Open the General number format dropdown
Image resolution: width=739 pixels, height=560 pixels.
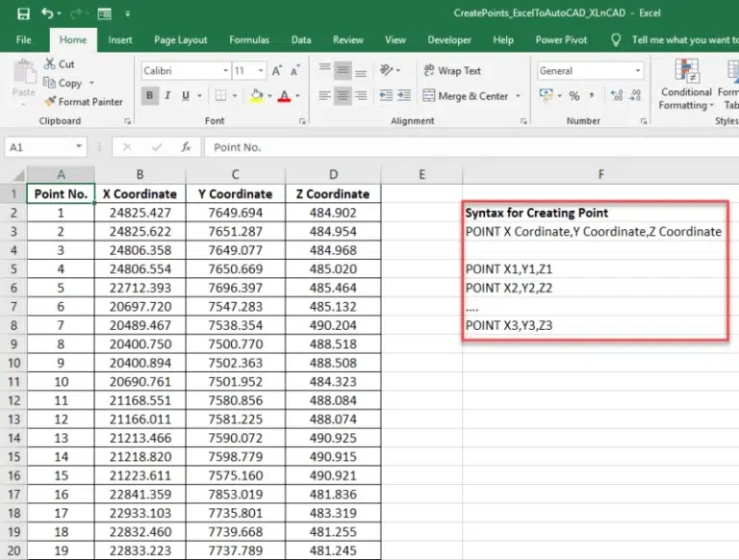pos(638,70)
